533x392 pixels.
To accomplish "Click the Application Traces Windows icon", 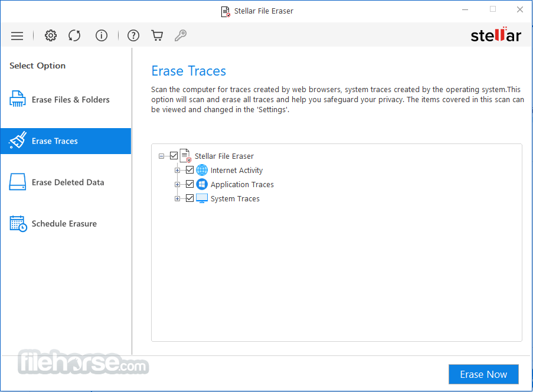I will tap(202, 184).
